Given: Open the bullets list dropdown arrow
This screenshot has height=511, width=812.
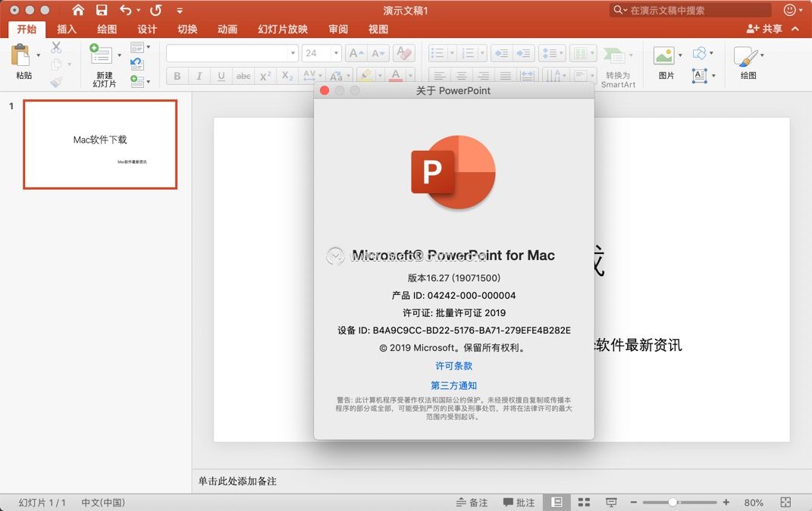Looking at the screenshot, I should coord(452,53).
